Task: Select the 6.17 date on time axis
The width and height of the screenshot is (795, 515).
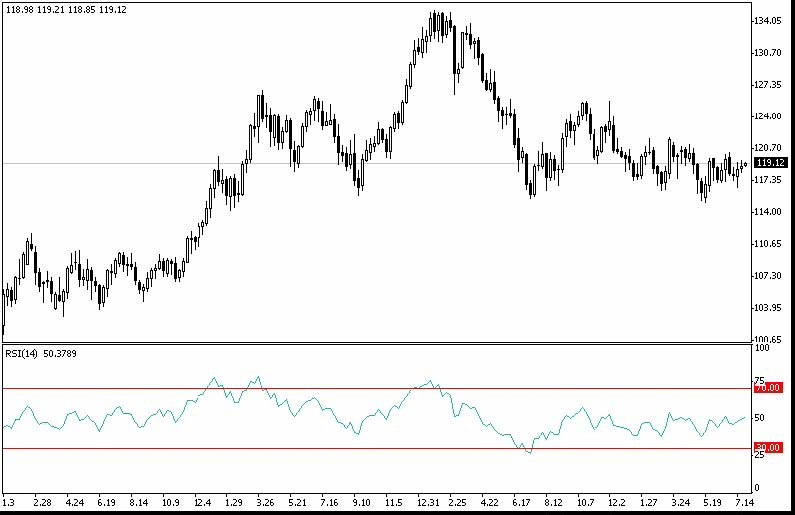Action: 521,500
